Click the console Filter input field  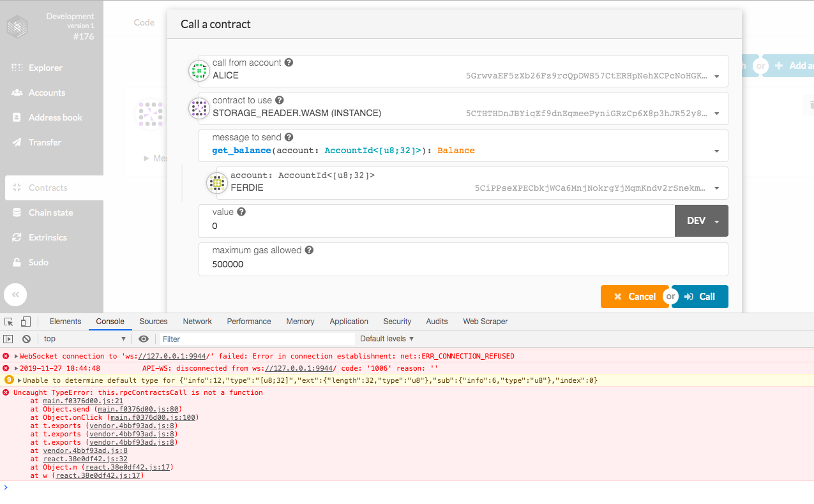coord(257,339)
